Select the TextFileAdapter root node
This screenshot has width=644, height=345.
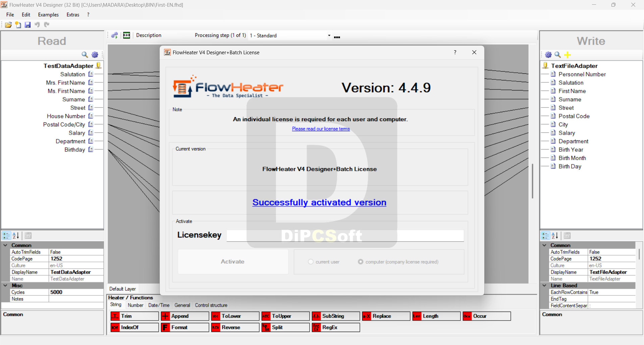click(x=574, y=66)
